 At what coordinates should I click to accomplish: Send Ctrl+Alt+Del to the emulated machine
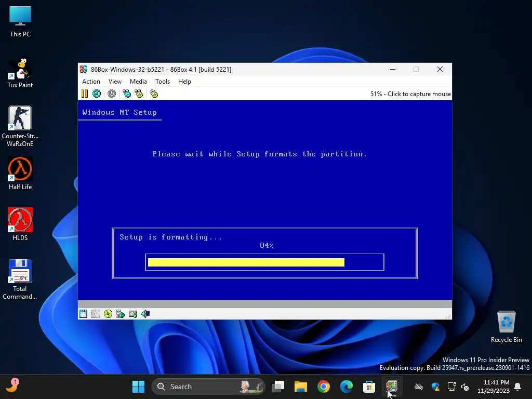point(127,94)
